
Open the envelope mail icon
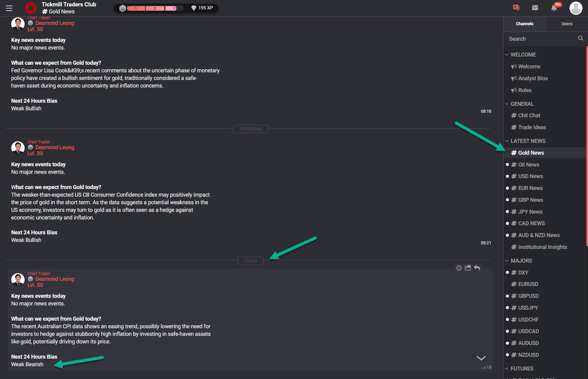(535, 8)
